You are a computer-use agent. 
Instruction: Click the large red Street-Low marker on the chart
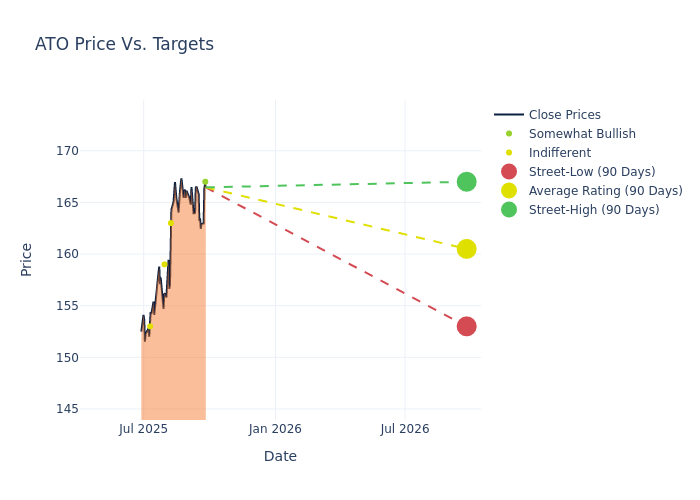(466, 326)
